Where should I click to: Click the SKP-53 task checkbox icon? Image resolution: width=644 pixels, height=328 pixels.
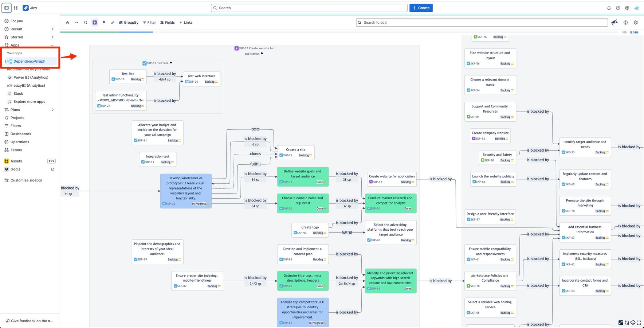[563, 152]
